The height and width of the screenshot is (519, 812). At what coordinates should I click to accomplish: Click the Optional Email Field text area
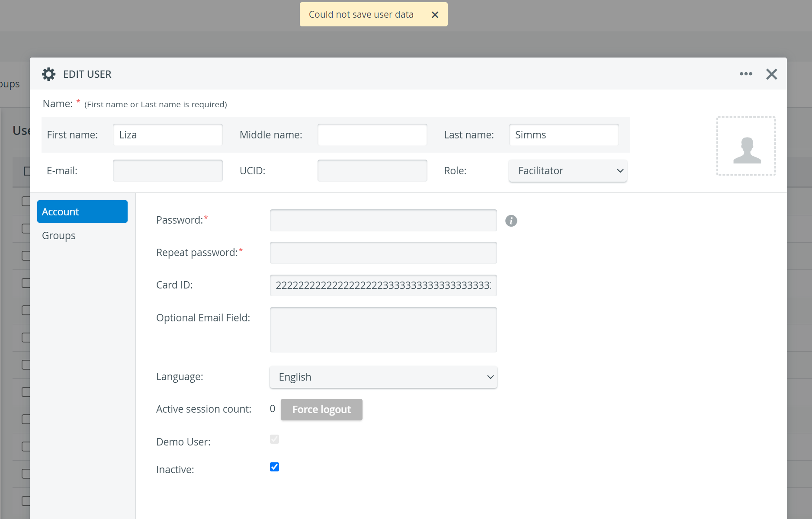383,330
